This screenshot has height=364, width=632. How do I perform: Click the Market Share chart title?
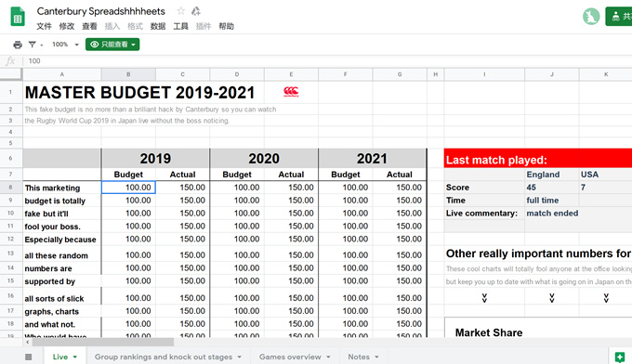[489, 332]
